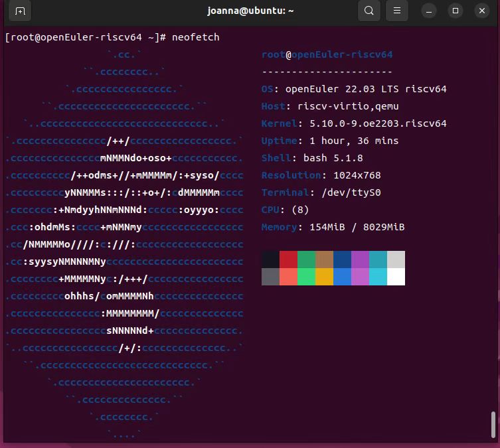Screen dimensions: 500x448
Task: Click the pink-magenta color block, bottom row
Action: coord(360,277)
